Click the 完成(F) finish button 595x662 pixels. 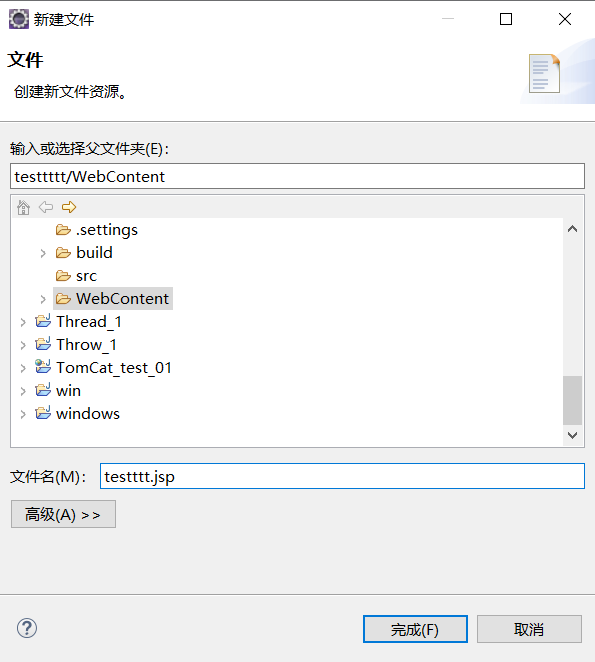click(415, 629)
